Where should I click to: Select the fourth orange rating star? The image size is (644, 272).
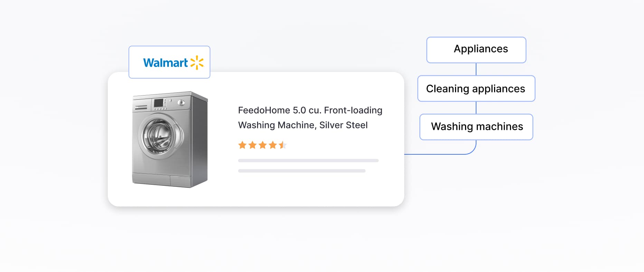click(x=273, y=145)
